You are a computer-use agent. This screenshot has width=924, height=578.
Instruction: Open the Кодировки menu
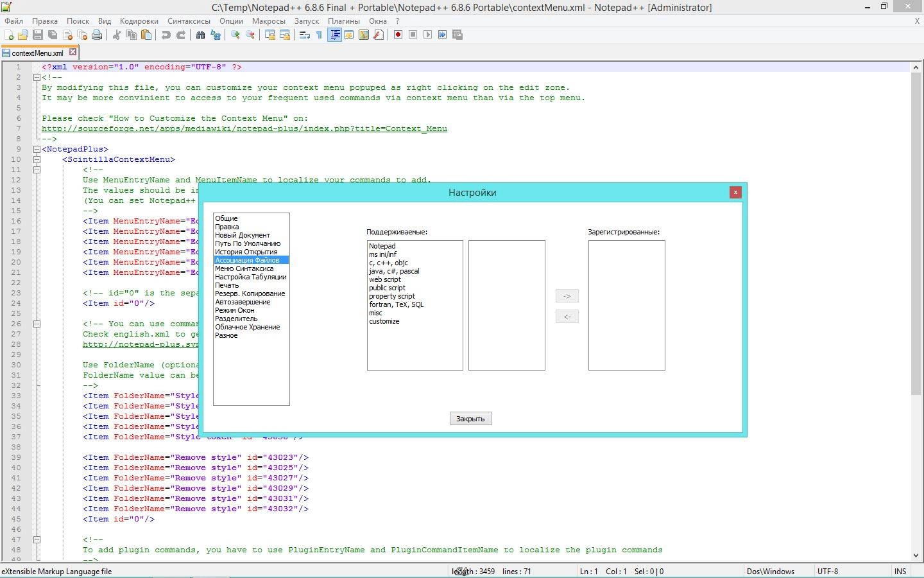pos(139,21)
